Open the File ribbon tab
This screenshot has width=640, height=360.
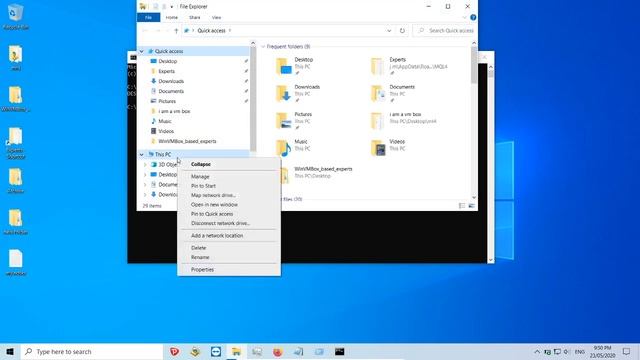click(149, 18)
